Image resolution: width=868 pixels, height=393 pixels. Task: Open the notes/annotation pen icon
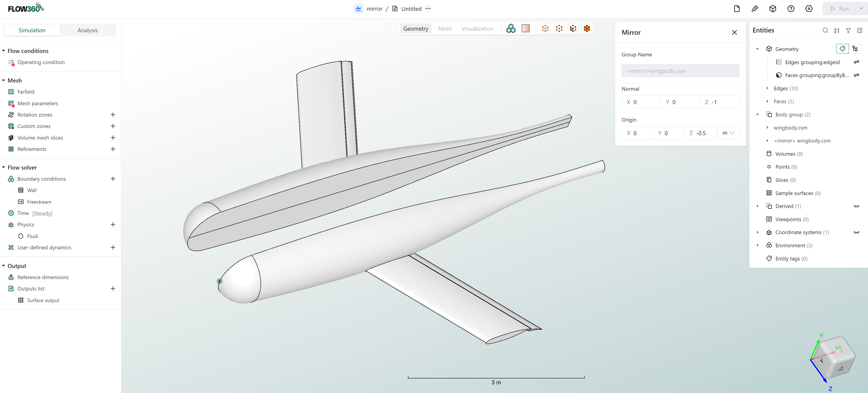coord(755,8)
